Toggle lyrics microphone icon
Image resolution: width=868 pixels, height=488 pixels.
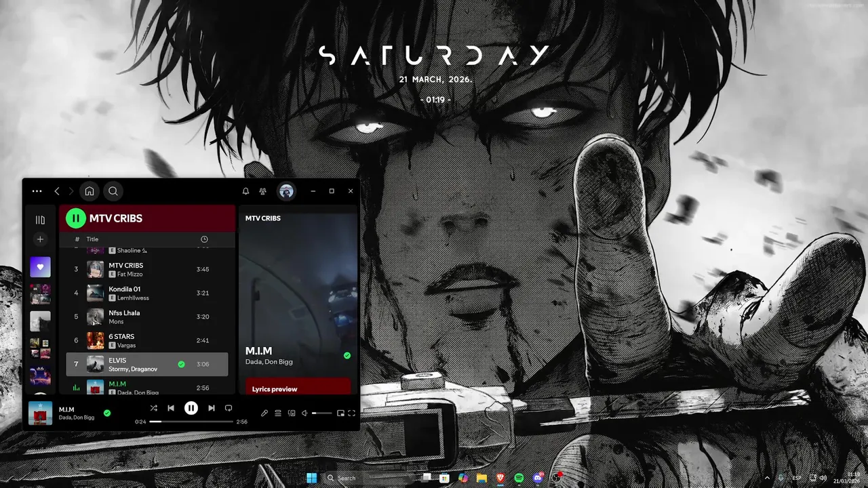pos(264,413)
